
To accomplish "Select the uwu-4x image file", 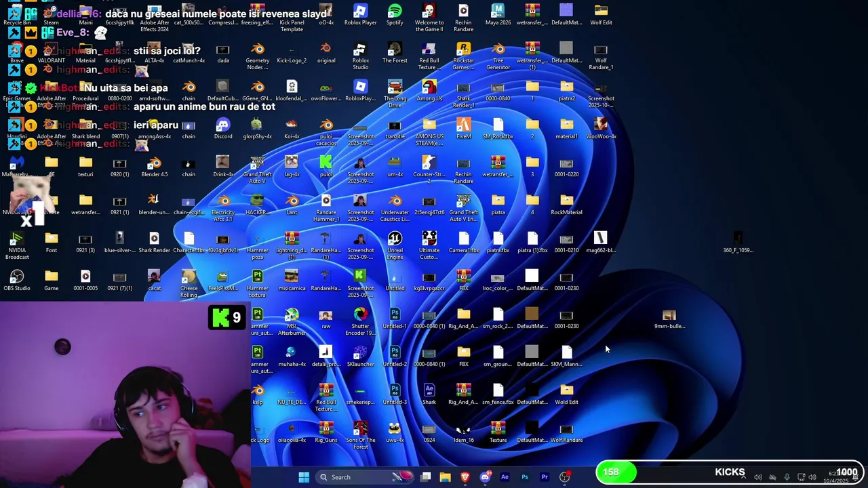I will [x=395, y=432].
